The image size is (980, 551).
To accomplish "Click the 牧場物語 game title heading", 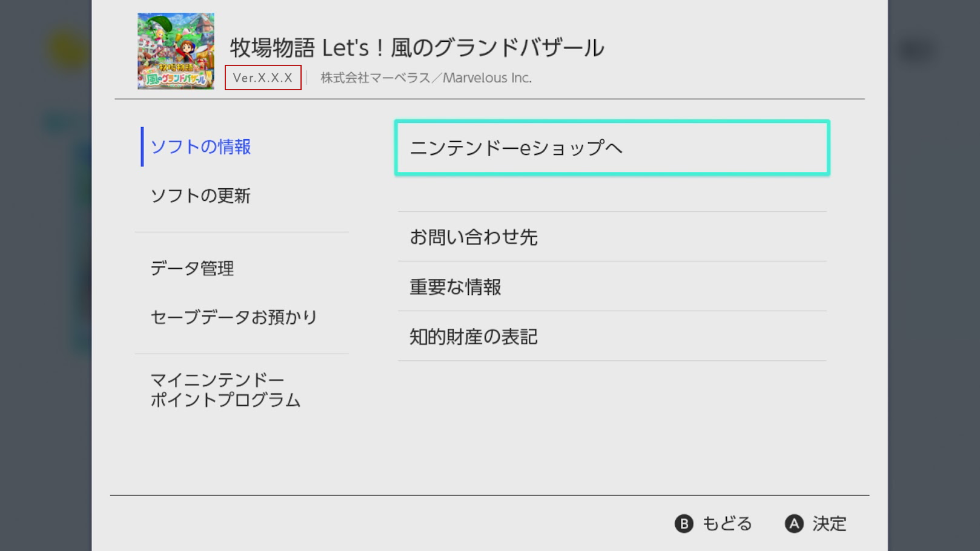I will [x=417, y=47].
